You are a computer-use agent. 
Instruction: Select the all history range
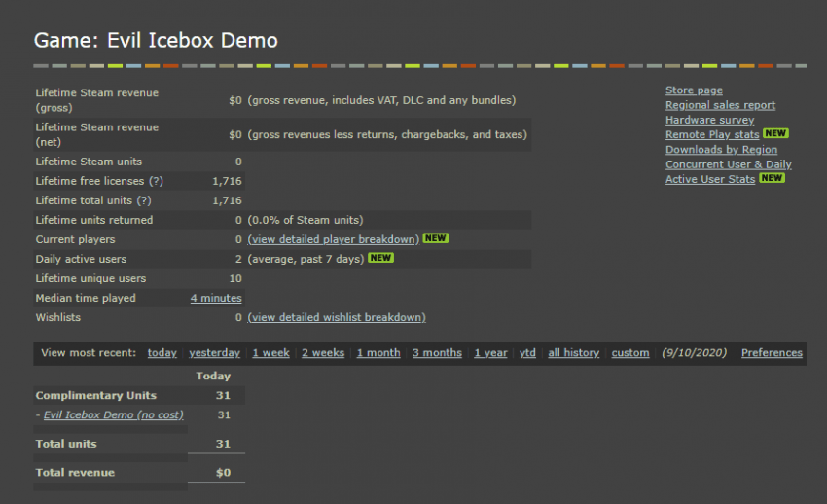[573, 352]
